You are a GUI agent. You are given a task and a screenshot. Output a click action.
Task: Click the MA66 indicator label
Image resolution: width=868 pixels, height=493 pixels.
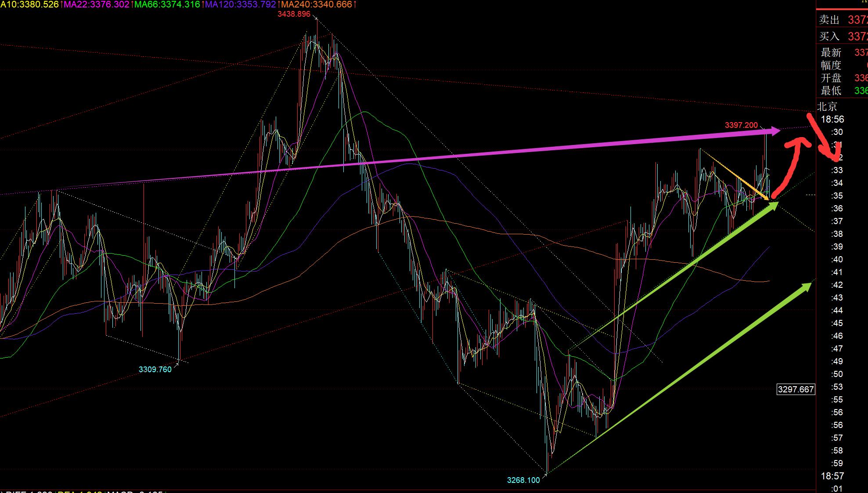(x=167, y=4)
